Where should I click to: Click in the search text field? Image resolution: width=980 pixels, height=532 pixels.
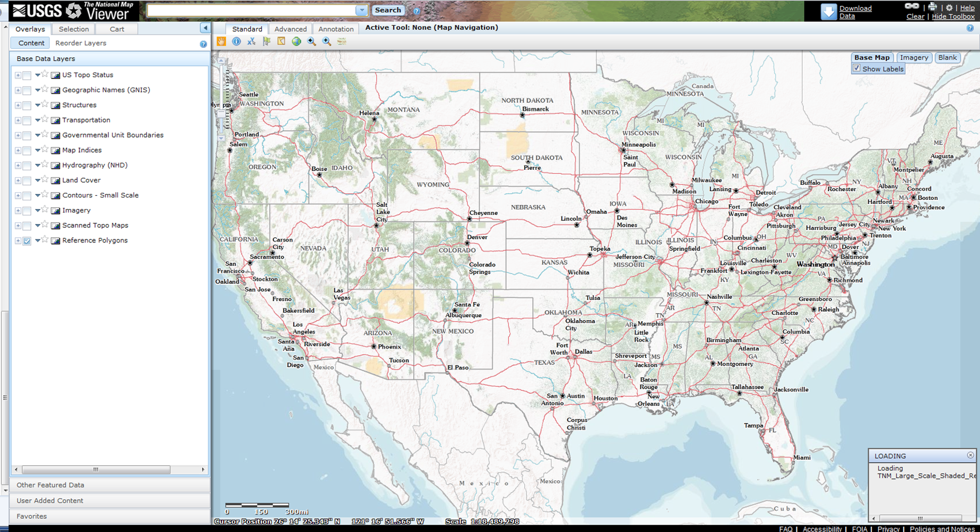tap(251, 10)
